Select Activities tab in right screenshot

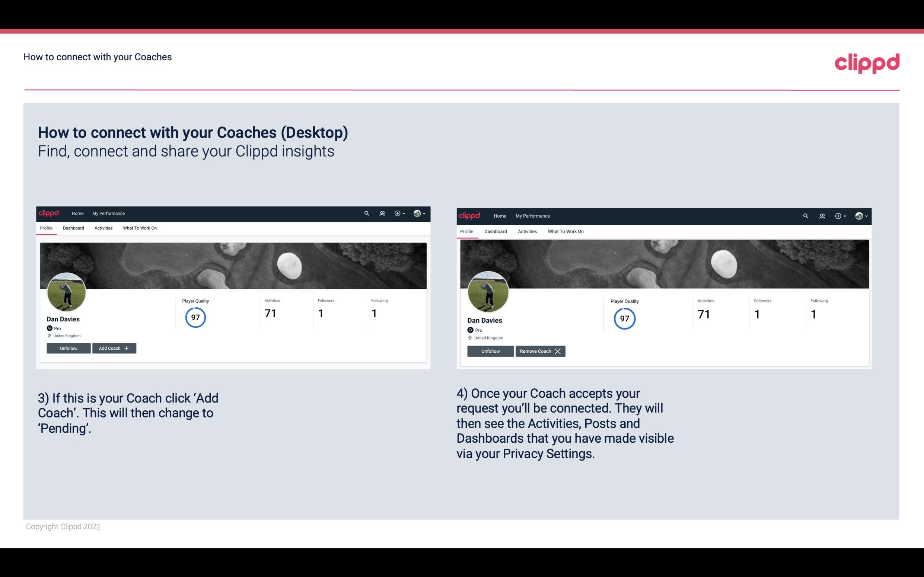pyautogui.click(x=526, y=231)
